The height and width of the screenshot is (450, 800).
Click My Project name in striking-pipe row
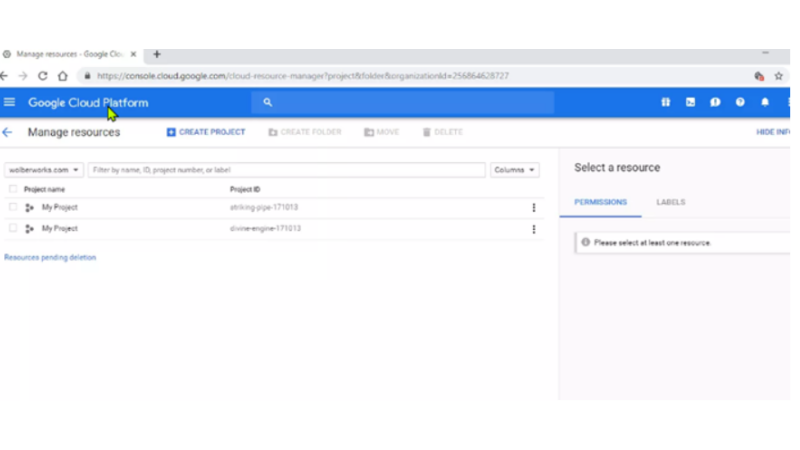60,208
